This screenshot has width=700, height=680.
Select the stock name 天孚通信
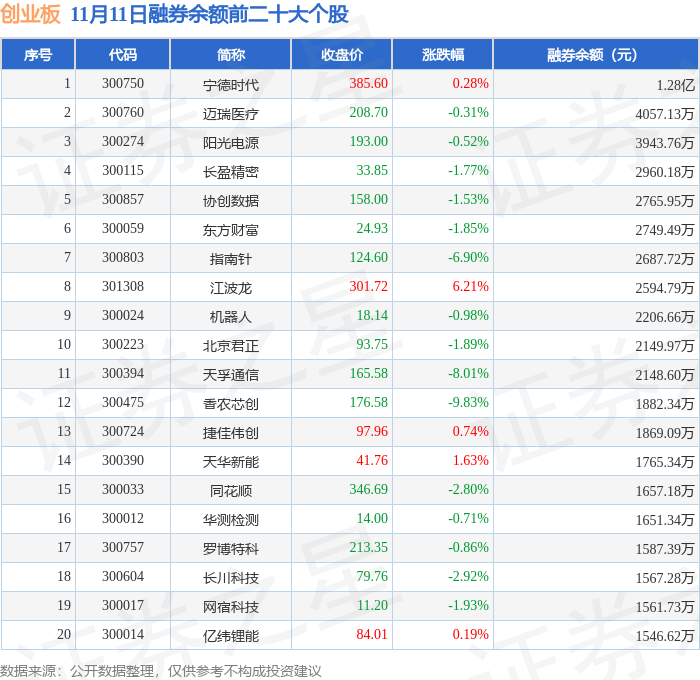(231, 375)
